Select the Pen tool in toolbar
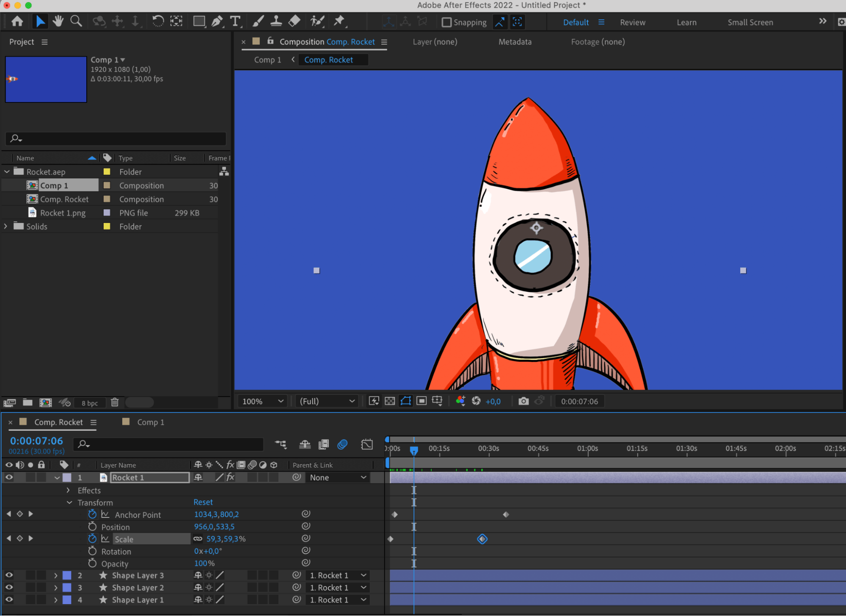 tap(217, 21)
